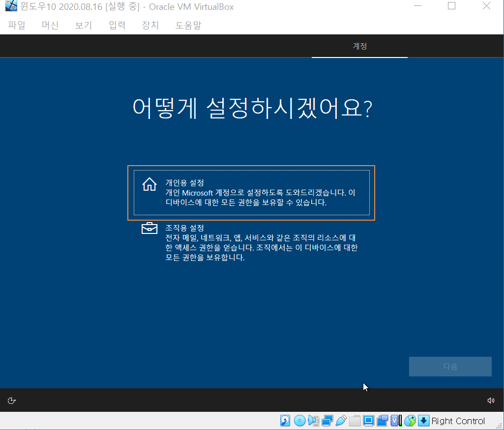The width and height of the screenshot is (504, 430).
Task: Open the 보기 menu
Action: coord(84,25)
